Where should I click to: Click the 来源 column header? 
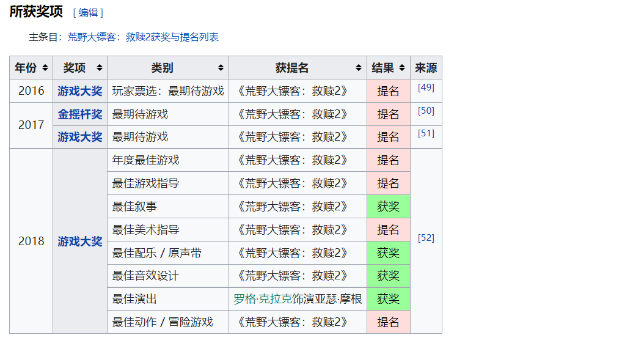(426, 68)
